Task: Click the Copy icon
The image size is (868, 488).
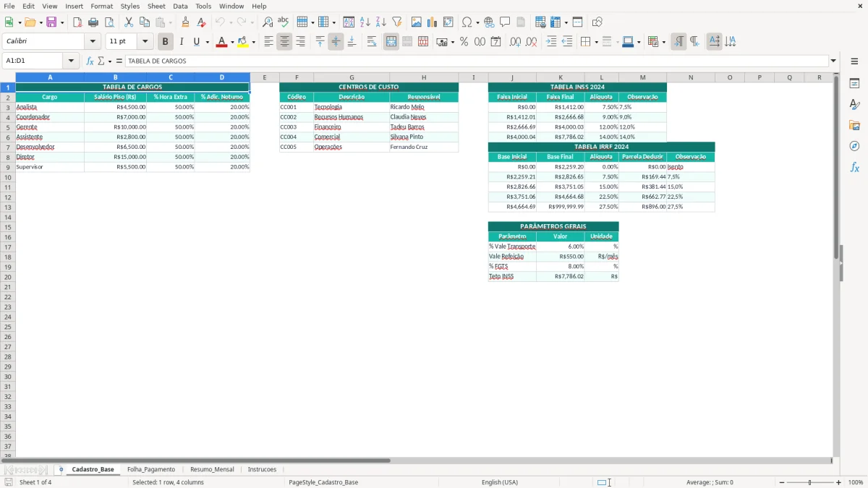Action: 145,22
